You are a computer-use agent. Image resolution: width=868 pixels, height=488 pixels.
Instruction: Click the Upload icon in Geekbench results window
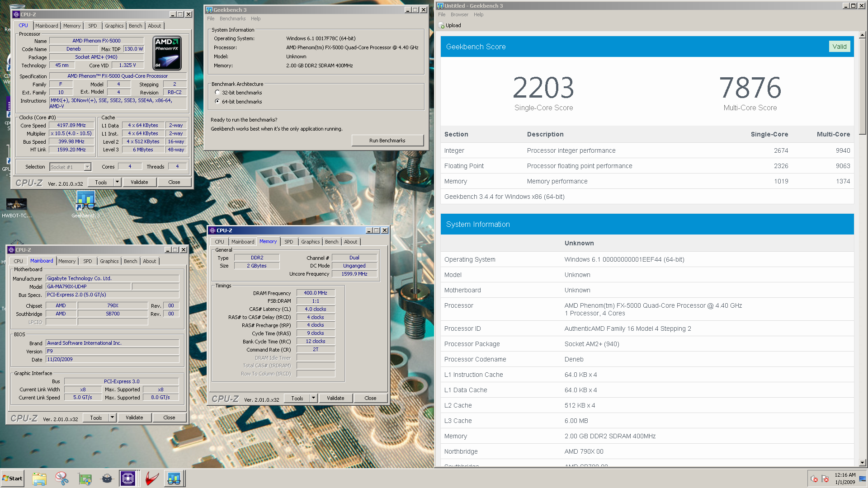442,26
